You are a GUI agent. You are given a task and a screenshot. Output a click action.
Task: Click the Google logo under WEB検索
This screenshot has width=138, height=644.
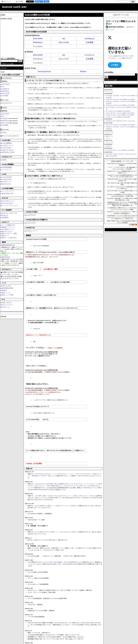click(107, 80)
